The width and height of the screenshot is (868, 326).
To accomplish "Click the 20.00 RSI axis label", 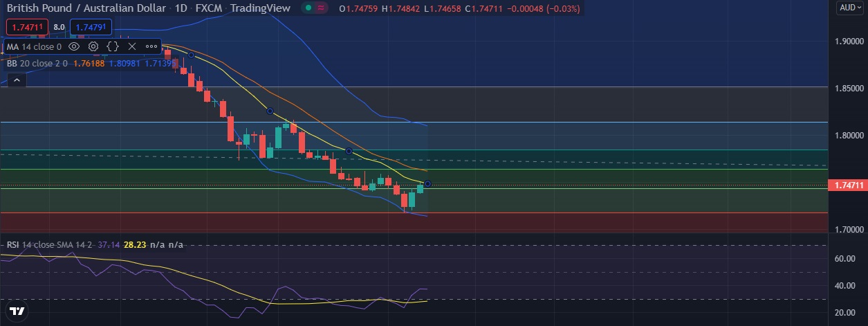I will coord(846,313).
